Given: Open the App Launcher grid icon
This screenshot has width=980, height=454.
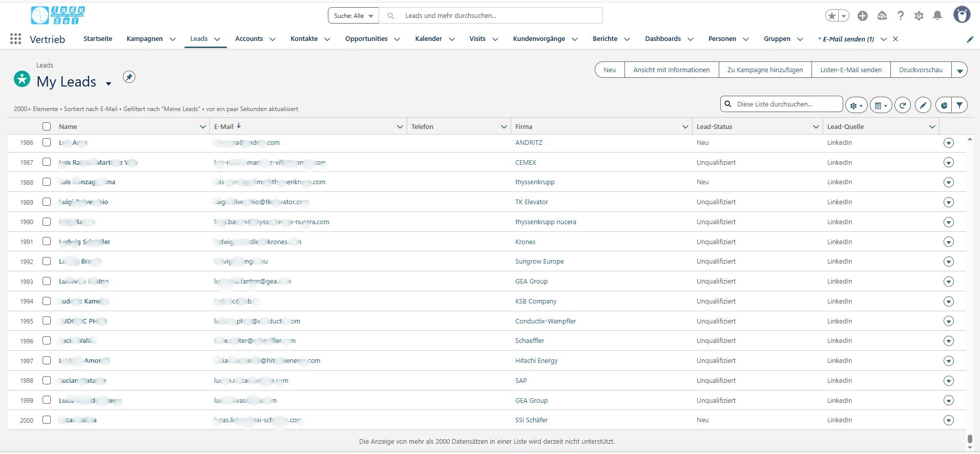Looking at the screenshot, I should point(15,39).
